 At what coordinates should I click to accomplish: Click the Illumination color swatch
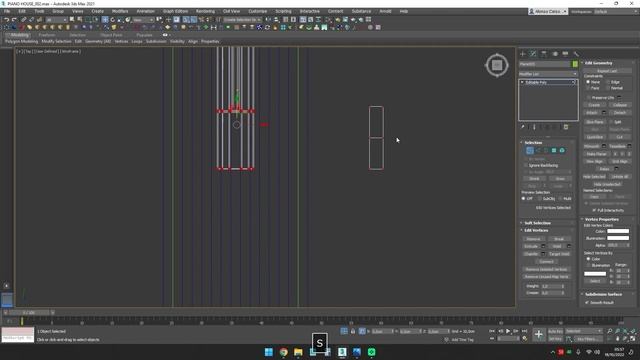coord(618,238)
